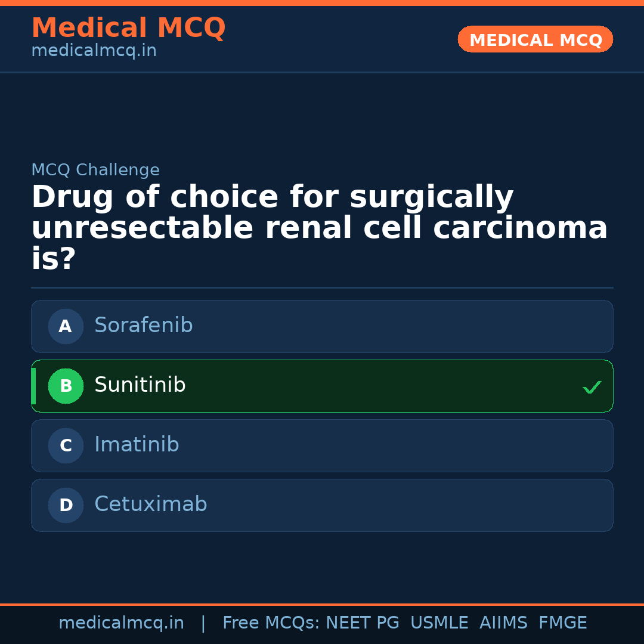Click the letter D circle badge

coord(66,505)
